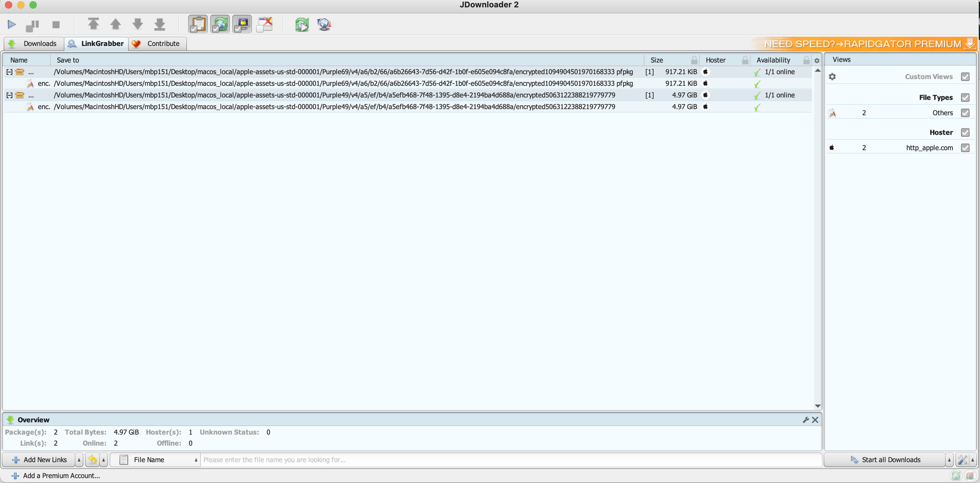This screenshot has width=980, height=483.
Task: Click the table scrollbar up arrow
Action: tap(817, 71)
